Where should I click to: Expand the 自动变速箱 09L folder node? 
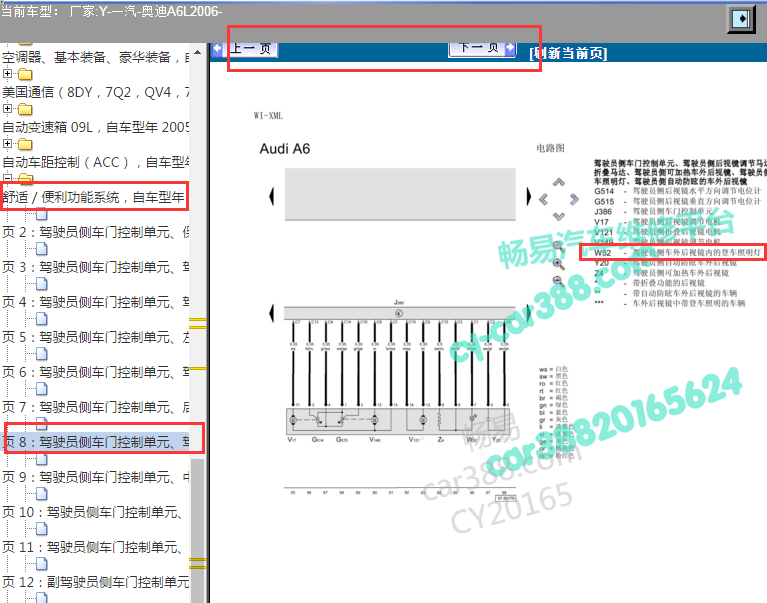7,109
